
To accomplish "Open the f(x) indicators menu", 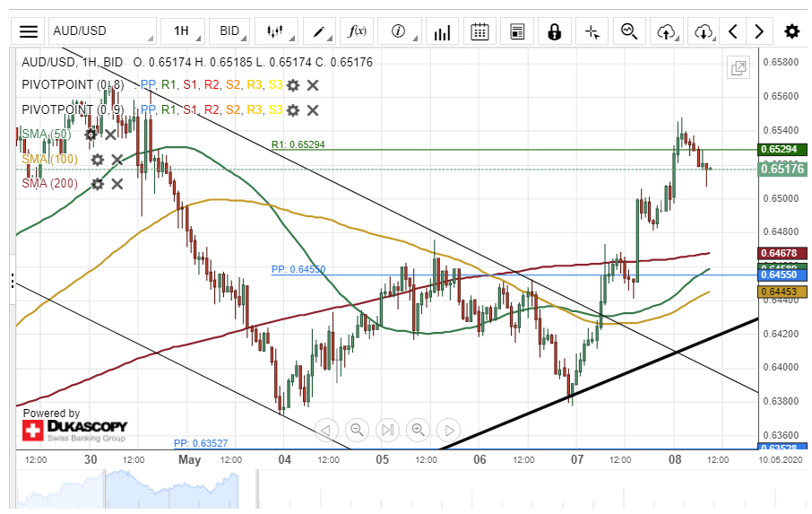I will coord(357,31).
